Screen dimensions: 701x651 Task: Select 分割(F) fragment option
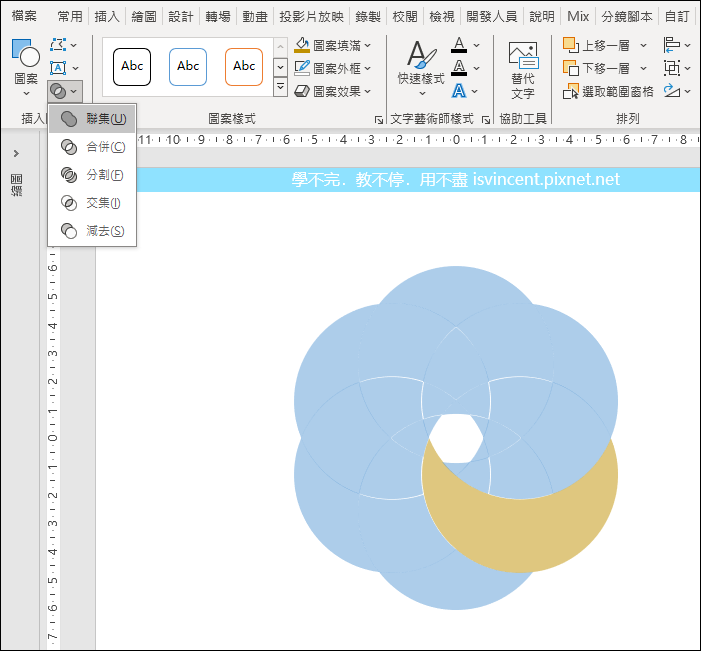(x=92, y=175)
